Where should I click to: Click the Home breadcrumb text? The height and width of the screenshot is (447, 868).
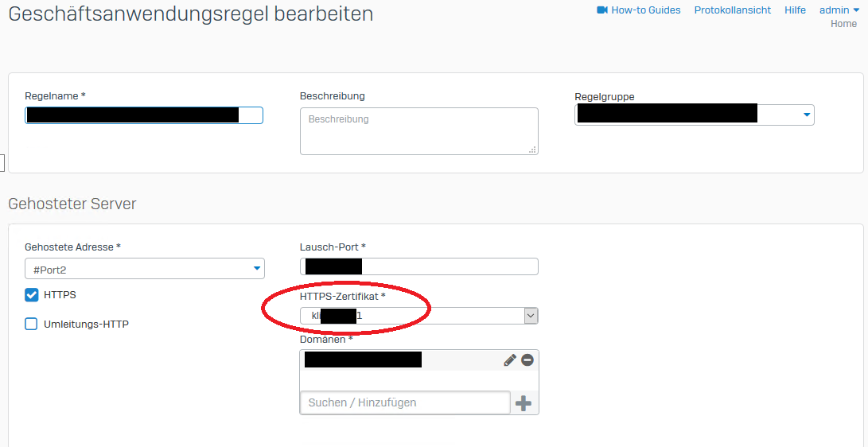(843, 24)
